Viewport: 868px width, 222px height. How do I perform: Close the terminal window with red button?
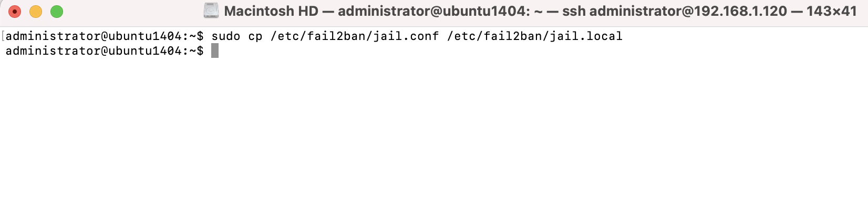coord(15,12)
